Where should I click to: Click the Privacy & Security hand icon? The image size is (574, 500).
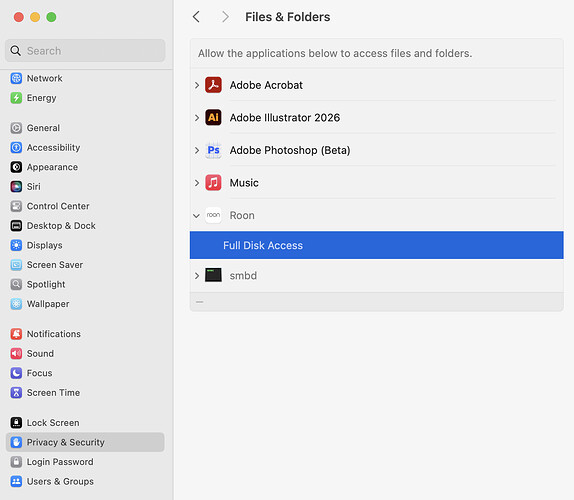16,442
